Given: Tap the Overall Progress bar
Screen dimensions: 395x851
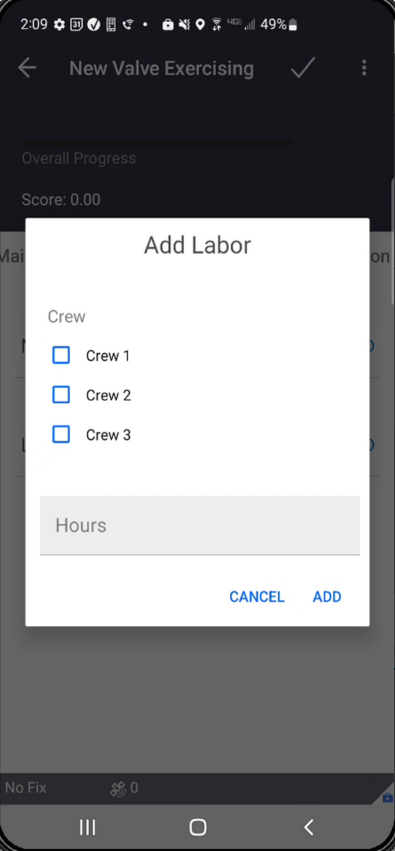Looking at the screenshot, I should point(157,143).
